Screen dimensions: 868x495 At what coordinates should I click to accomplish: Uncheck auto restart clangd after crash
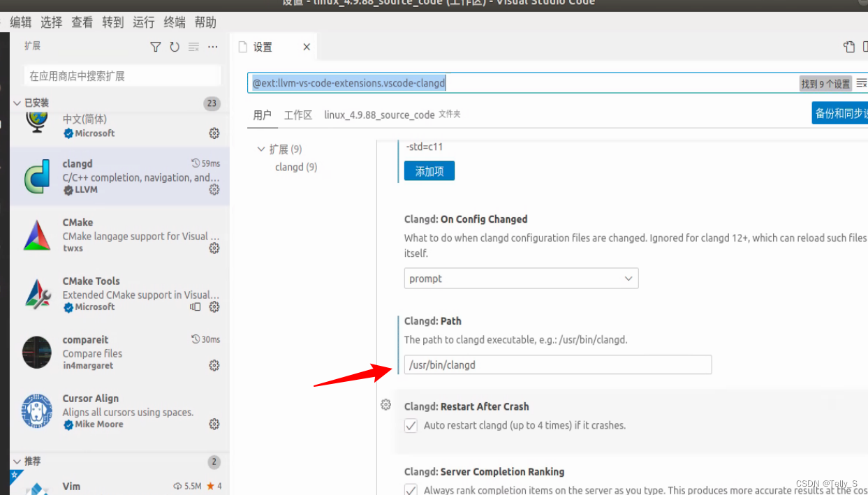coord(411,424)
